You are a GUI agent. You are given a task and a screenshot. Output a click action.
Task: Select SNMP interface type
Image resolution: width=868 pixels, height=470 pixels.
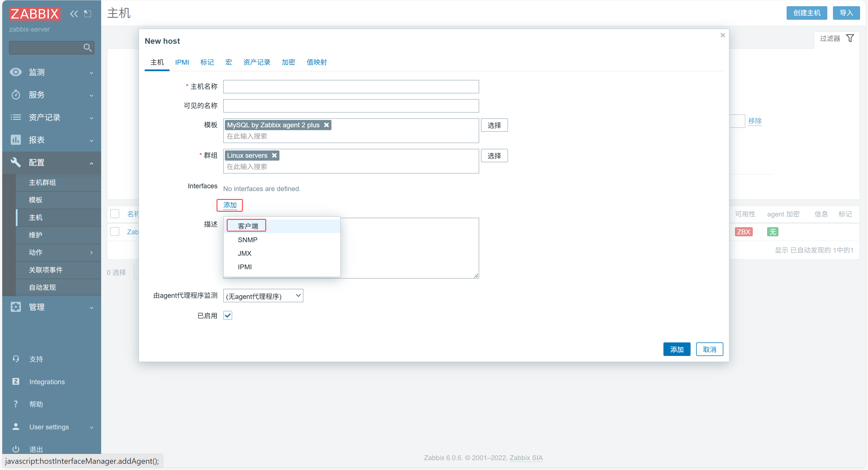(282, 240)
